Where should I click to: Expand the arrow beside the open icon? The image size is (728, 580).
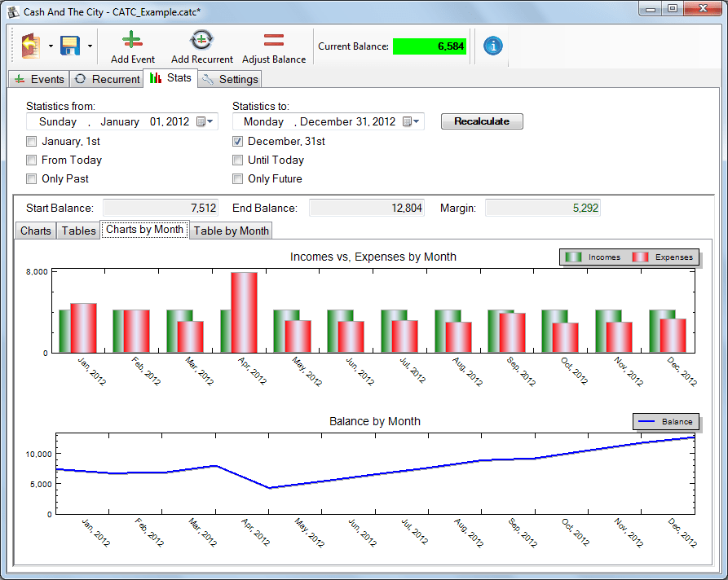point(51,46)
